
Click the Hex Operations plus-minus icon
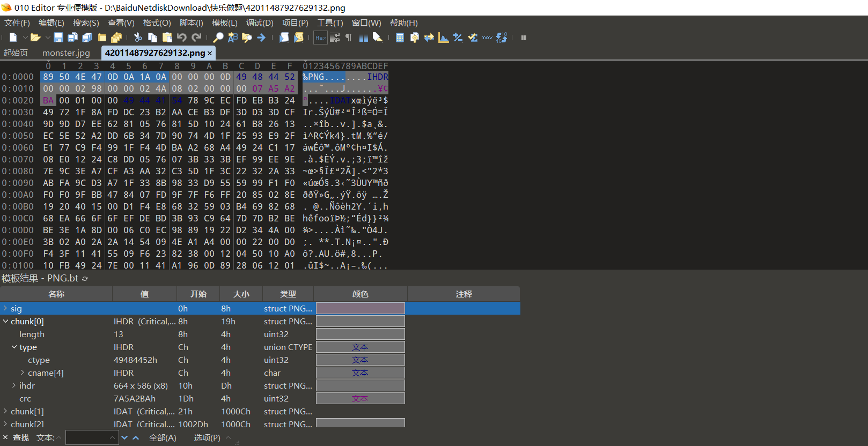458,38
